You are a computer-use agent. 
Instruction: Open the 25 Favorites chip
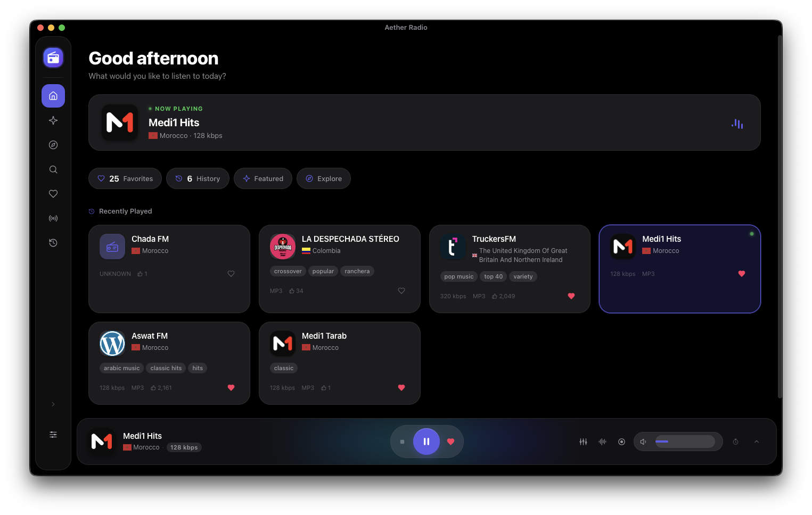pyautogui.click(x=125, y=178)
